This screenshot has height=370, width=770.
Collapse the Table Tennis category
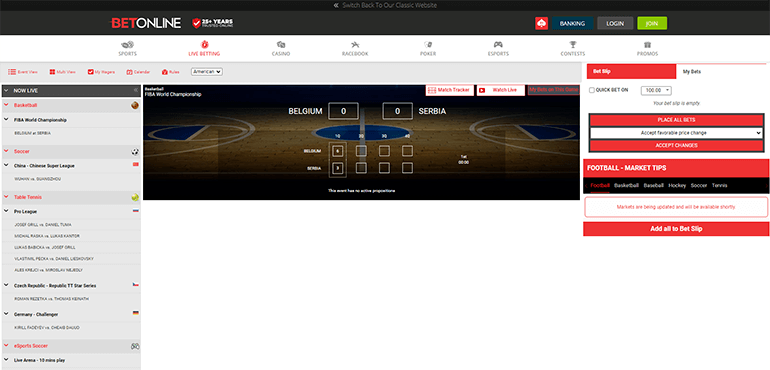[6, 197]
